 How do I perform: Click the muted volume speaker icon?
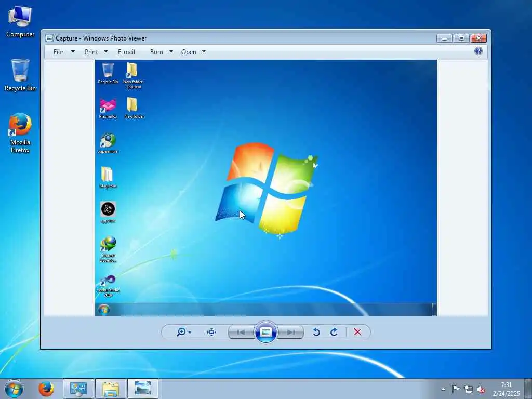481,390
